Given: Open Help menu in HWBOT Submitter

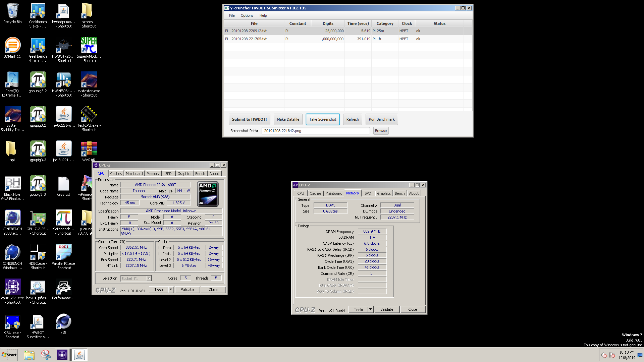Looking at the screenshot, I should coord(263,15).
